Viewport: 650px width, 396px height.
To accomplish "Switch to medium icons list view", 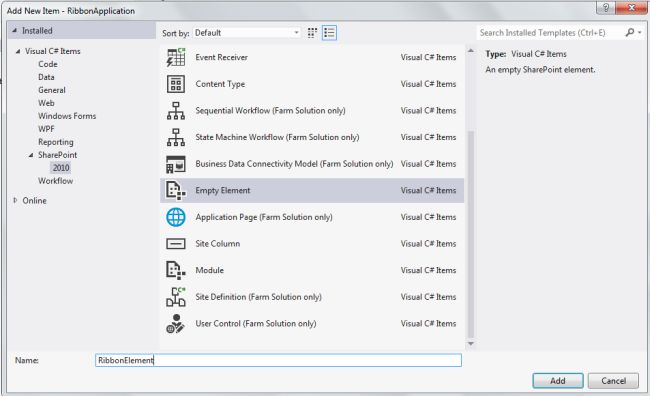I will tap(329, 33).
